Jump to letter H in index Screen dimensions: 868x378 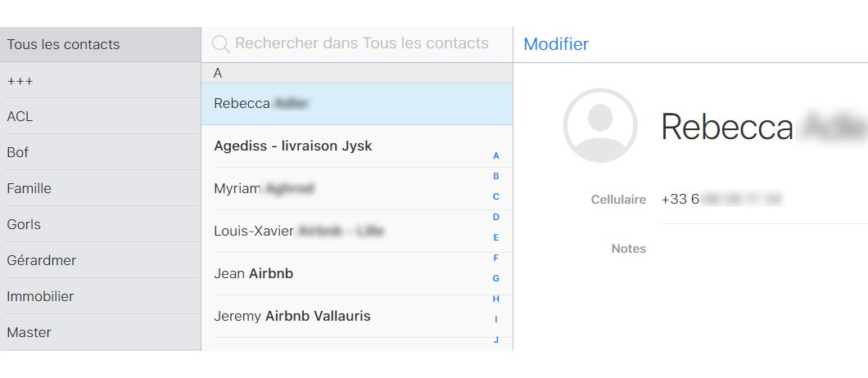[x=496, y=299]
